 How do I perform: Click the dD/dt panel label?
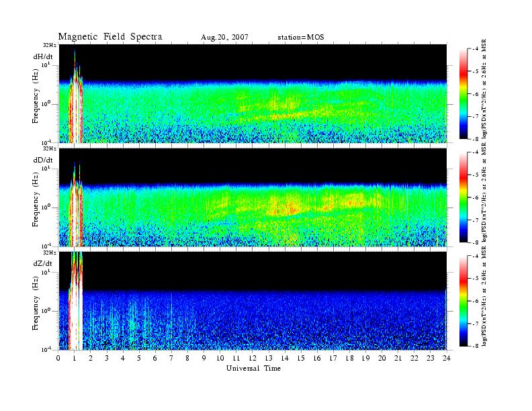click(43, 160)
